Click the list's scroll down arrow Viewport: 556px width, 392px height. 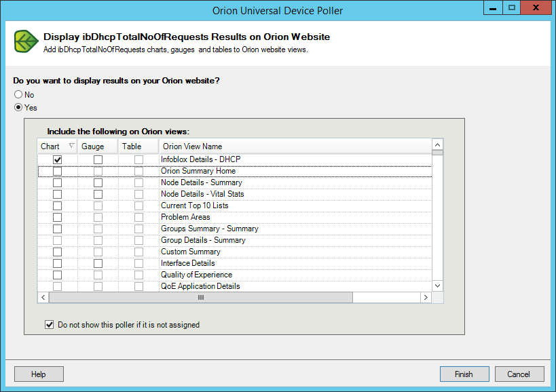pyautogui.click(x=438, y=286)
